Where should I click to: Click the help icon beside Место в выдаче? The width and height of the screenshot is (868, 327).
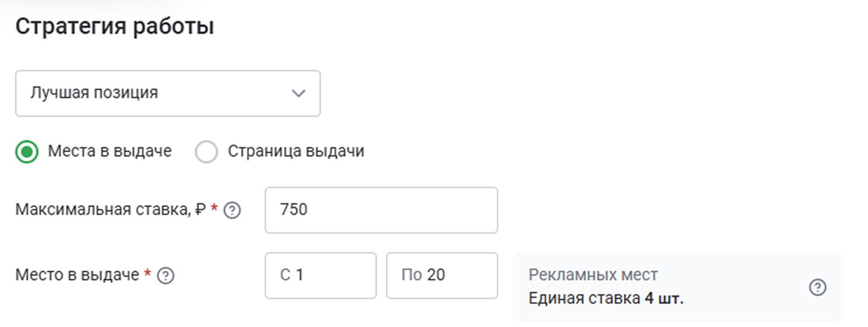(x=166, y=275)
